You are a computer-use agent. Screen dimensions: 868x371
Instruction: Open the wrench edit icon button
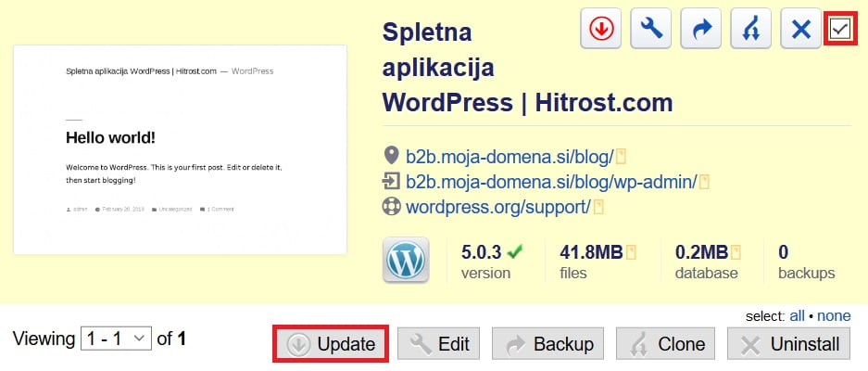[x=651, y=28]
